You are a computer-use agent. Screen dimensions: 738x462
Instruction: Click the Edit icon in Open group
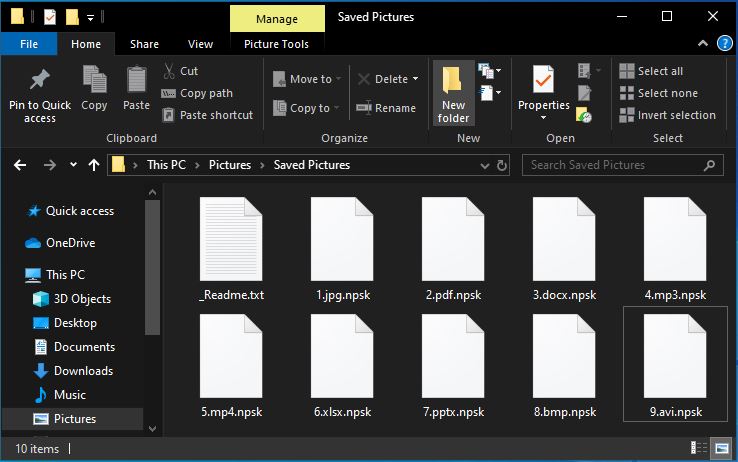pos(584,93)
